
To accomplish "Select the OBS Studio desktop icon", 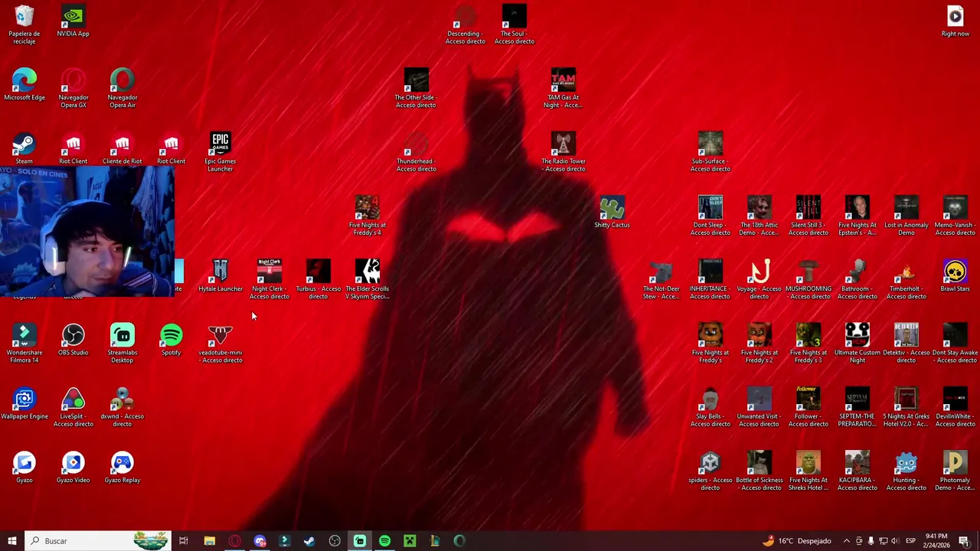I will click(x=73, y=340).
